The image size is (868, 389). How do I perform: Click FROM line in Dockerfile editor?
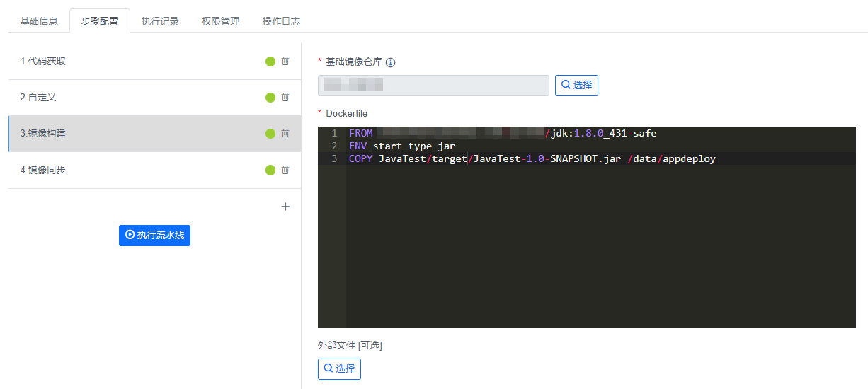tap(601, 133)
